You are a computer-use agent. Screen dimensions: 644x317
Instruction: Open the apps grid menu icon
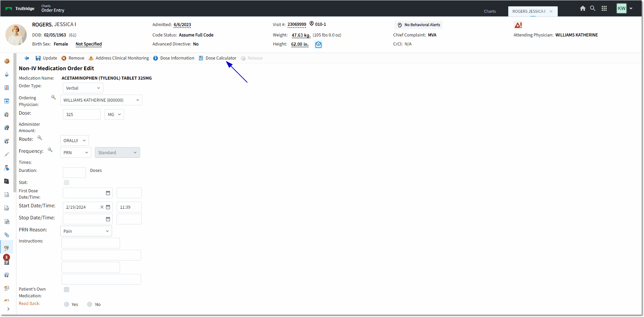[x=604, y=8]
